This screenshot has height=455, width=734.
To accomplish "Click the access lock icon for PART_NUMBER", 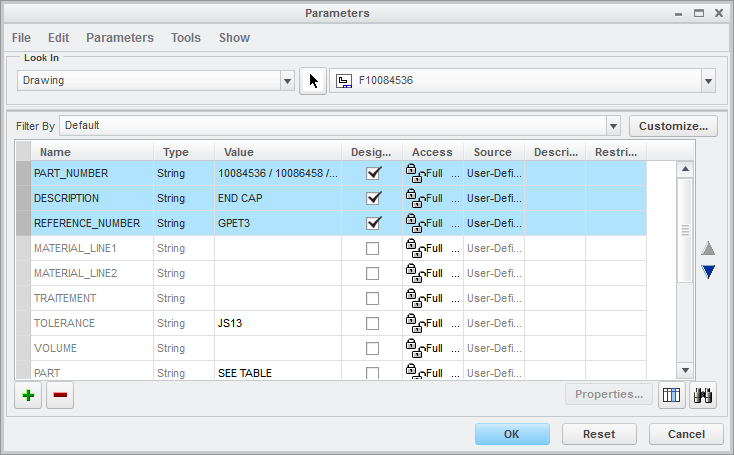I will click(x=415, y=173).
